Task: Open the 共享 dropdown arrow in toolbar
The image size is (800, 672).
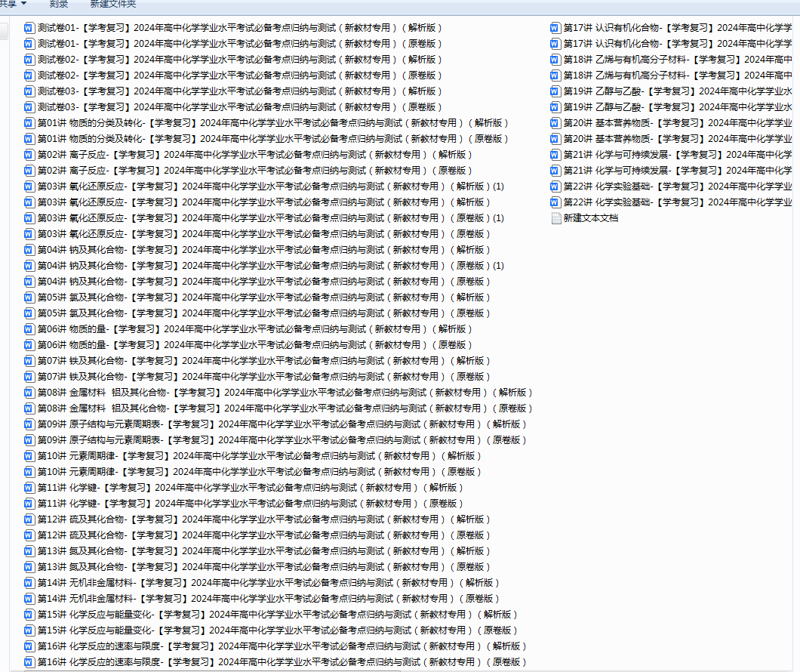Action: [x=23, y=4]
